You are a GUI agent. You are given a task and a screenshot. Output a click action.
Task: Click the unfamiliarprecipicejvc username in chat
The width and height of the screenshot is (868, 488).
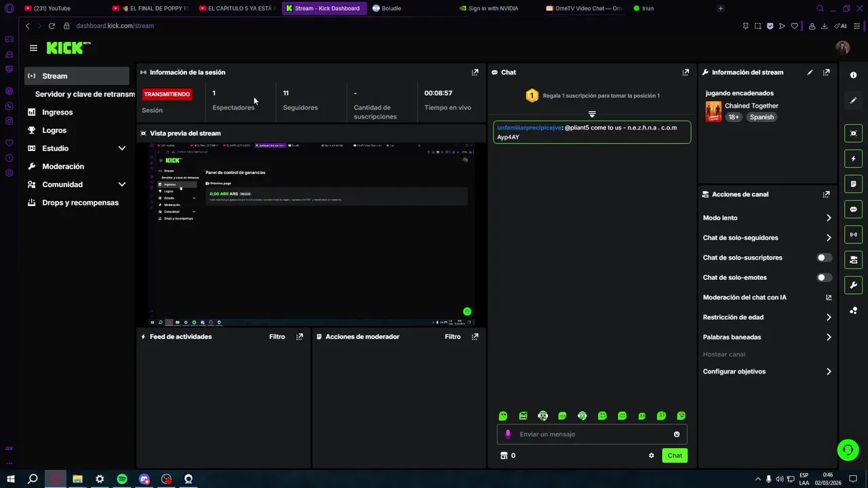(x=529, y=127)
